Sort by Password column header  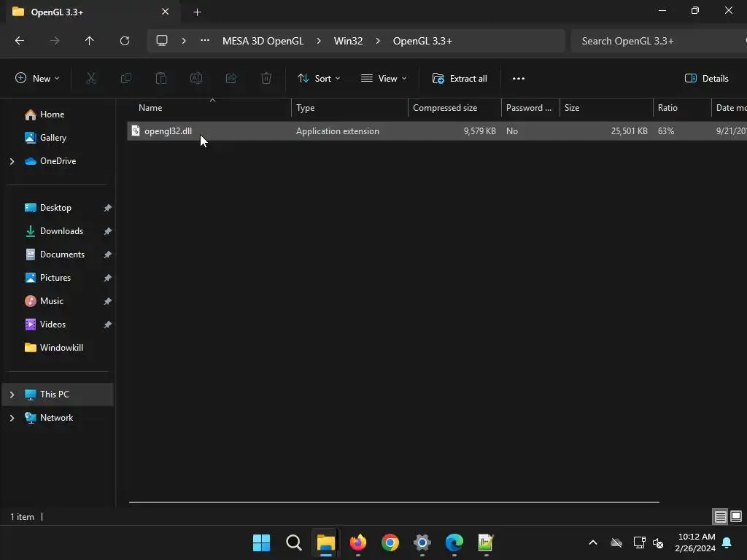coord(530,108)
